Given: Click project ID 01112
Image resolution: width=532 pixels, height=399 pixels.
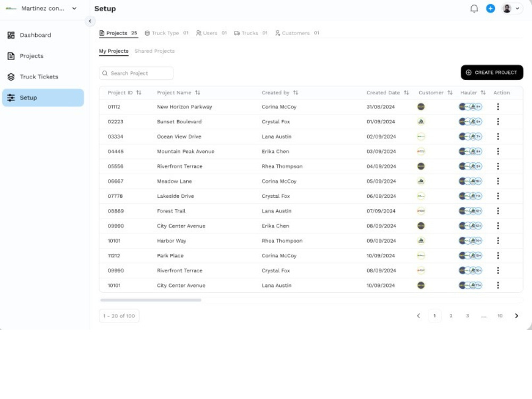Looking at the screenshot, I should [x=114, y=107].
